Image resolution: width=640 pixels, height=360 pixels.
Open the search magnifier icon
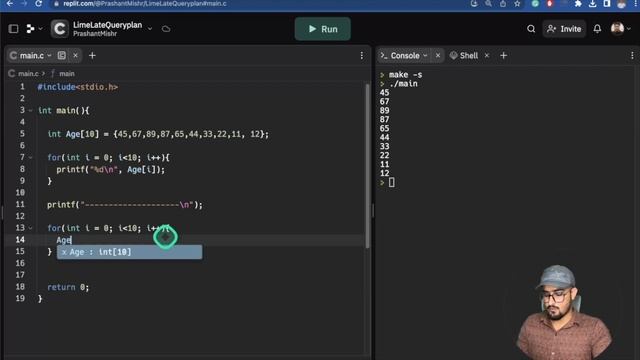pos(531,29)
